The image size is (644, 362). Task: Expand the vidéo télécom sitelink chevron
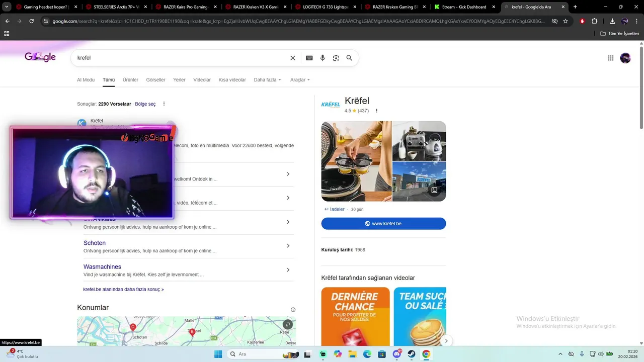point(288,198)
